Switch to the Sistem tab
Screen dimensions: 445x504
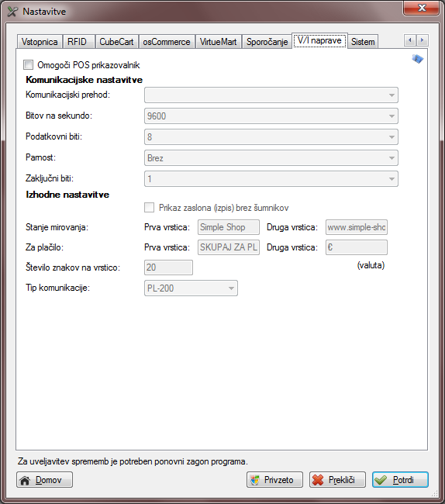coord(363,42)
